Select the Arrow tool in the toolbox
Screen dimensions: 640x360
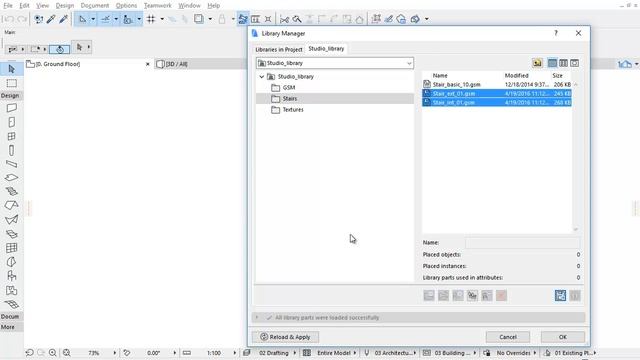[x=11, y=69]
